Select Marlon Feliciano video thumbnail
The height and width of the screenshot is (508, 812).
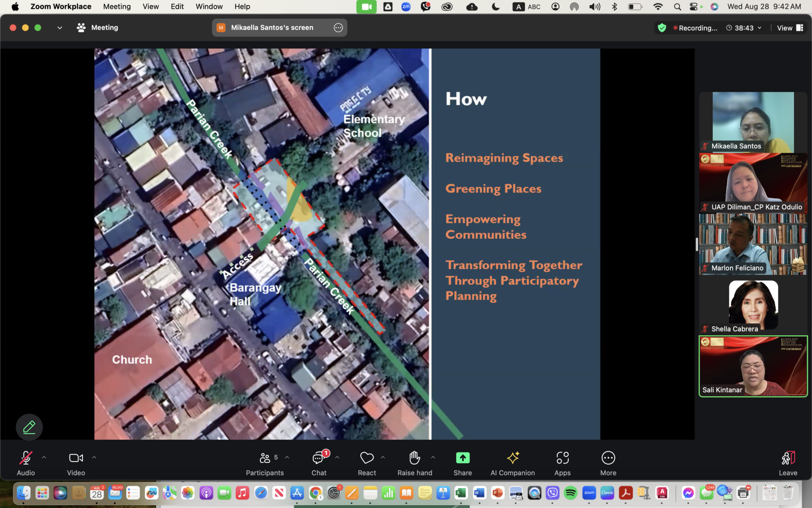[753, 244]
